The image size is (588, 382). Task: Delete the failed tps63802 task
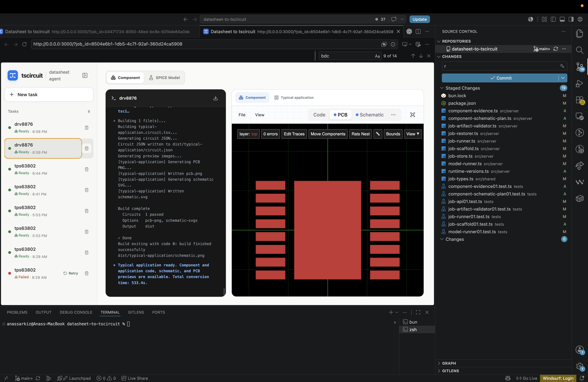86,273
